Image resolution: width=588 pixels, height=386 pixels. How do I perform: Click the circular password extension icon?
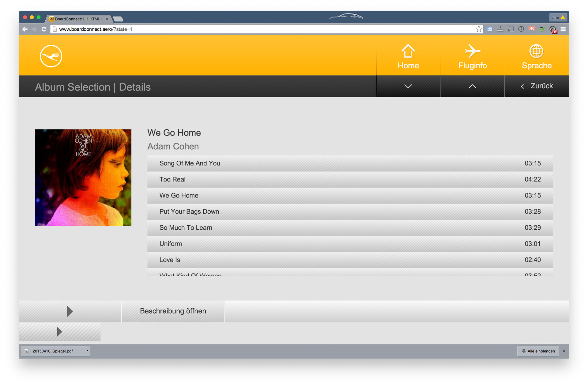[521, 29]
